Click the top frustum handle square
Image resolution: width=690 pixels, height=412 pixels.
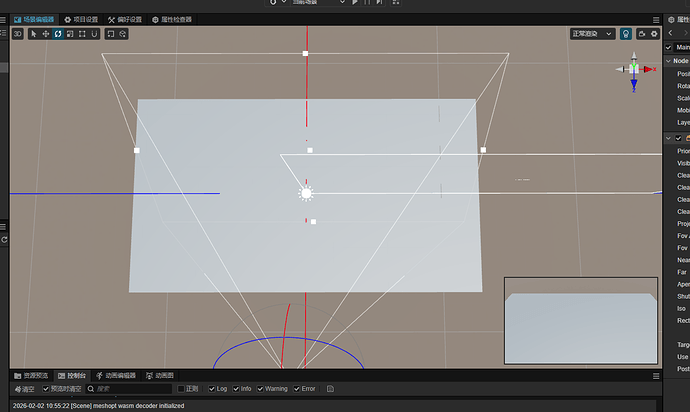click(x=305, y=53)
